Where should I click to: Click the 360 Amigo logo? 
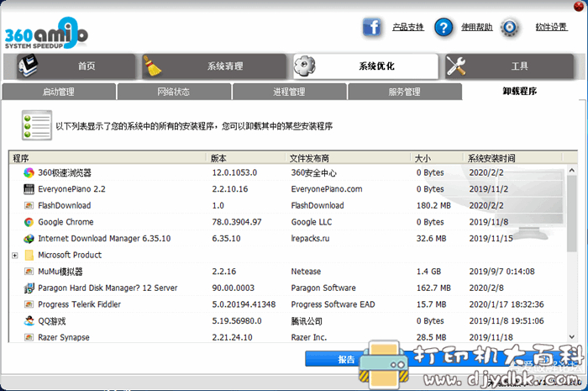click(46, 34)
